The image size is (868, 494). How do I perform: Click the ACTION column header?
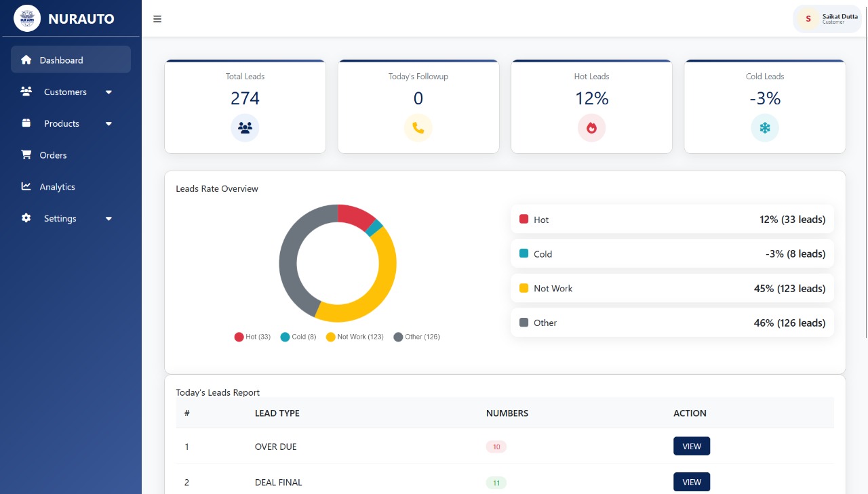coord(690,413)
